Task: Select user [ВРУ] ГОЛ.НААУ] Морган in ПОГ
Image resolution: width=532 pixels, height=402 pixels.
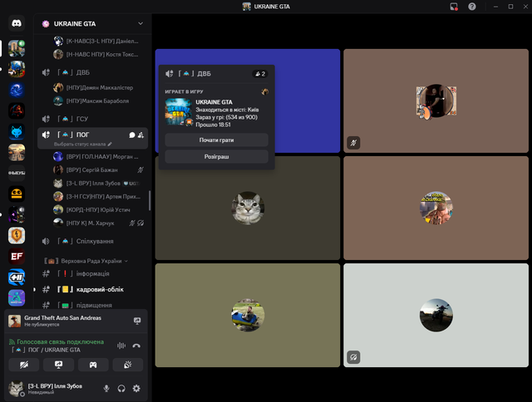Action: pyautogui.click(x=98, y=157)
